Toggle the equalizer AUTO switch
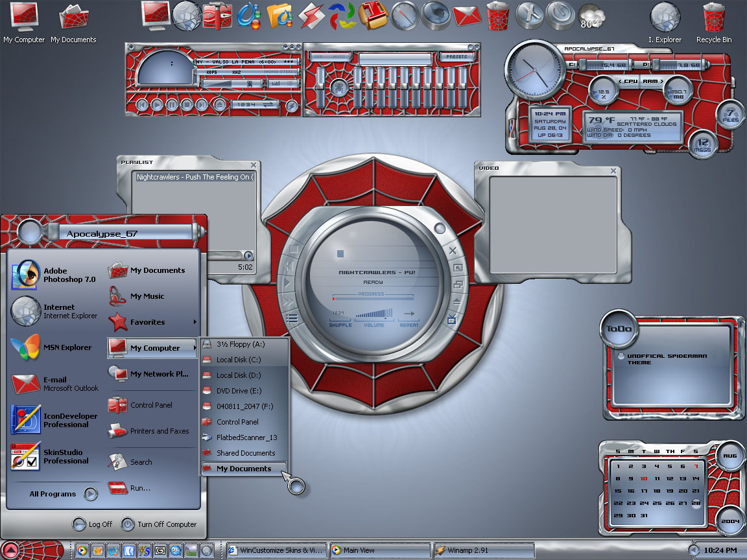The width and height of the screenshot is (747, 560). pos(339,56)
